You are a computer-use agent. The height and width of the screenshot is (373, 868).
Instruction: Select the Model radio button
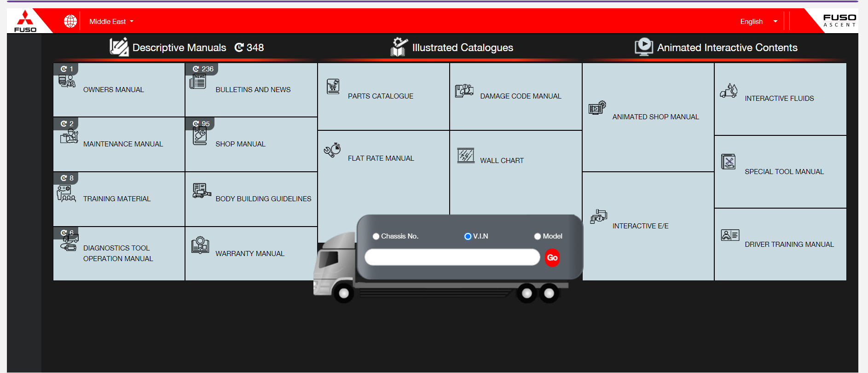[x=537, y=236]
